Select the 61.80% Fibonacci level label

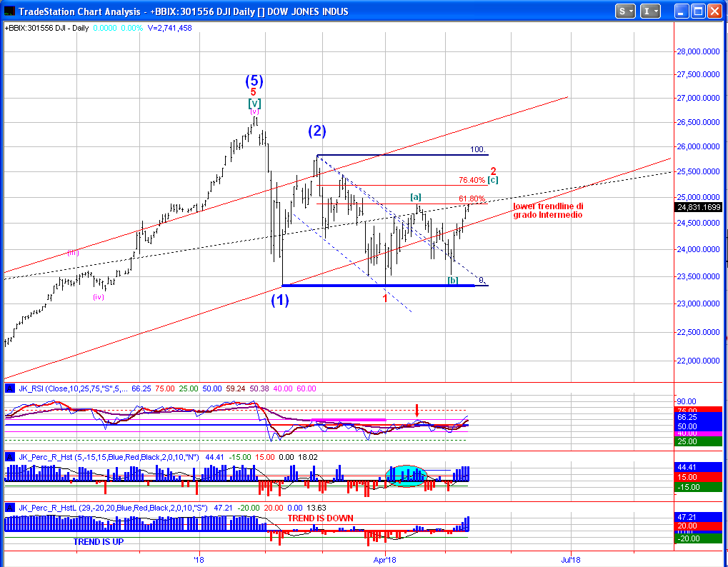tap(472, 199)
